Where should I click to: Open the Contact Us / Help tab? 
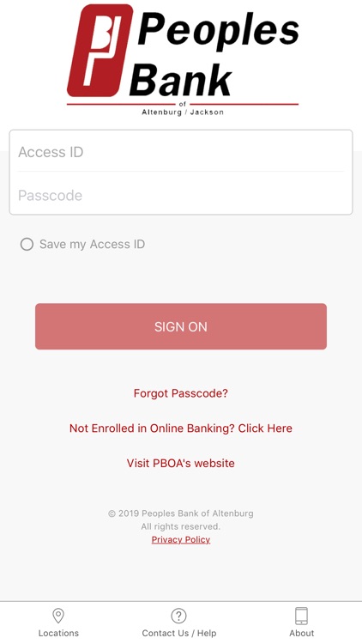click(x=179, y=634)
